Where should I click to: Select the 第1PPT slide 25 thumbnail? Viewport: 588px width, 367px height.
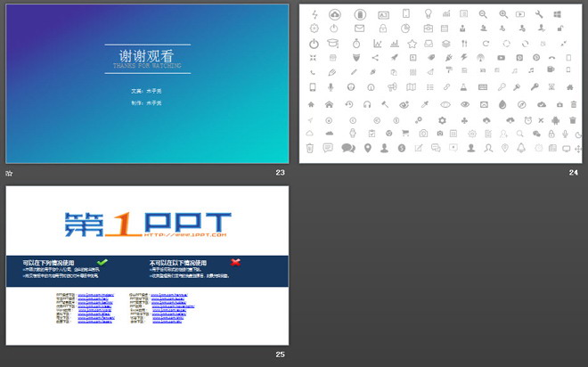click(x=147, y=265)
